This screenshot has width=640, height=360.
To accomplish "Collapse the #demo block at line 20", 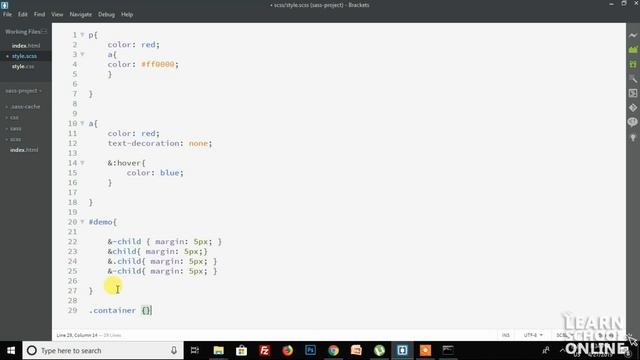I will coord(82,222).
